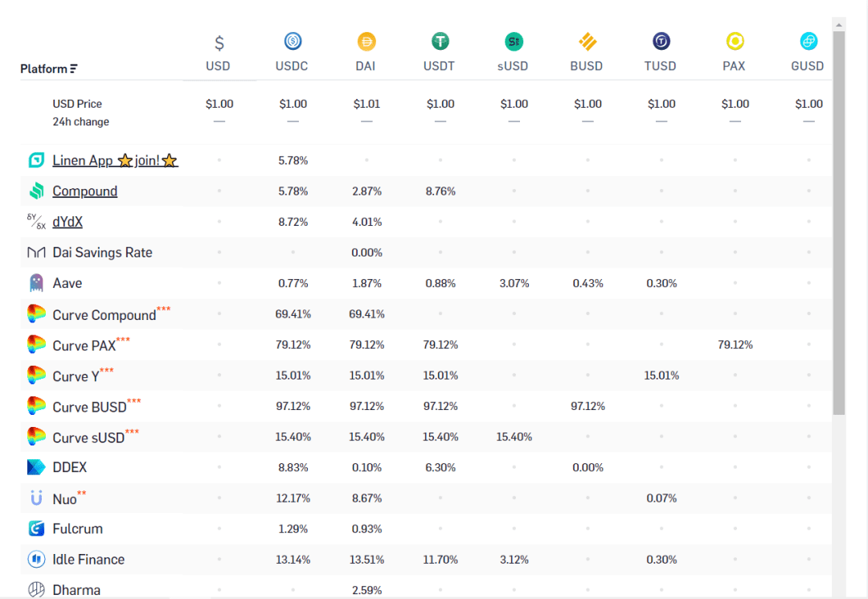Image resolution: width=868 pixels, height=599 pixels.
Task: Click the DDEX row name
Action: click(x=70, y=467)
